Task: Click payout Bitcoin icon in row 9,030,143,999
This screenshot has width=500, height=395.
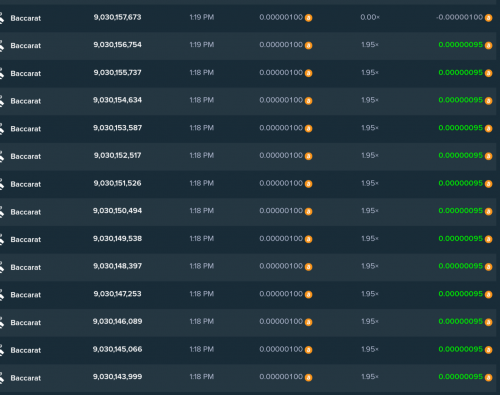Action: 488,378
